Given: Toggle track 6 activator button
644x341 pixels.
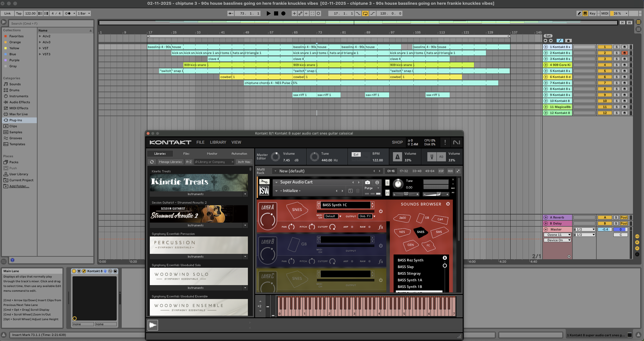Looking at the screenshot, I should (x=605, y=77).
